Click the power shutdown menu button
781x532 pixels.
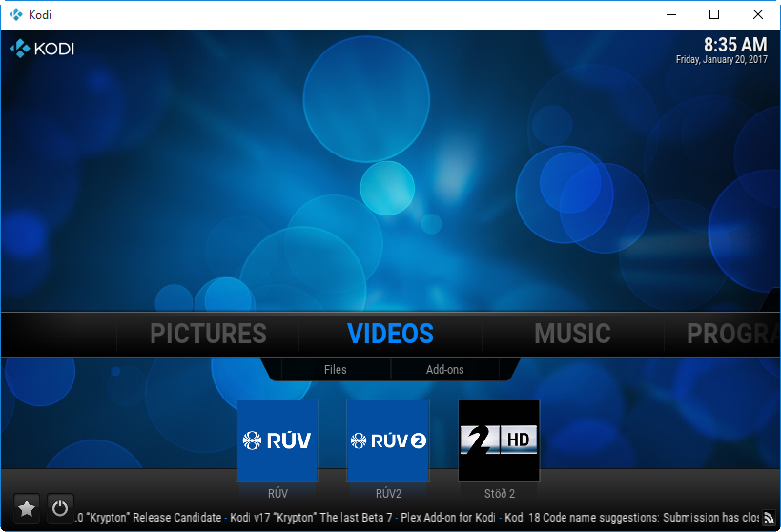60,508
